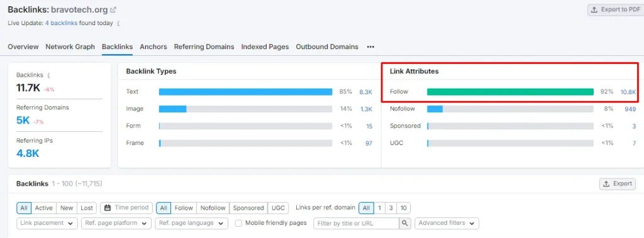
Task: Click the 7 UGC links count
Action: 634,143
